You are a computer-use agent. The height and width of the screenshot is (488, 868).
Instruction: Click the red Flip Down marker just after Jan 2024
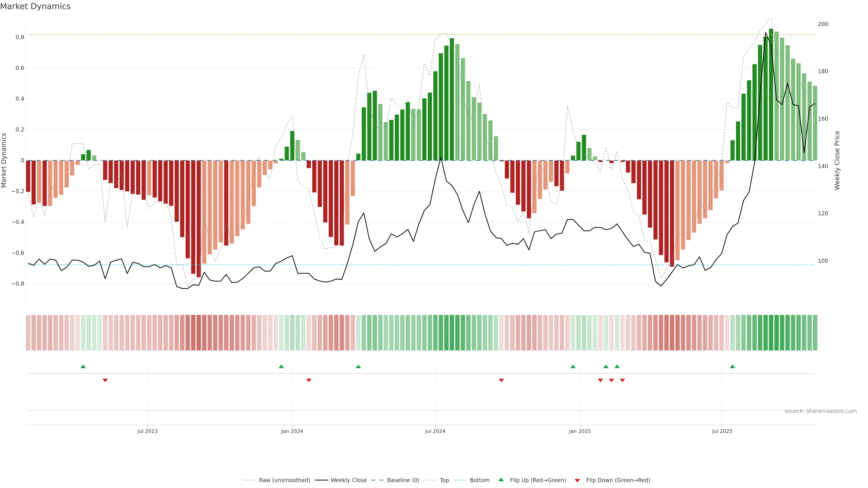click(309, 380)
